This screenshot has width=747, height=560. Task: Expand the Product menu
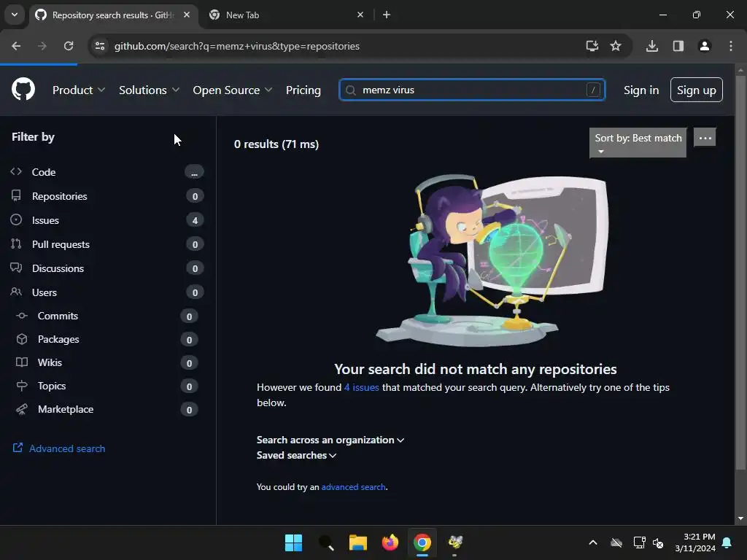[x=79, y=90]
